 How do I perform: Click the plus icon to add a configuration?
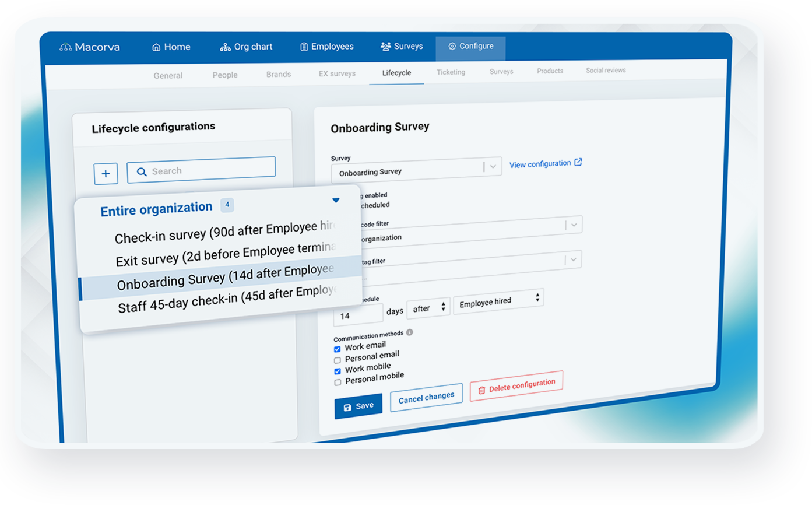106,173
